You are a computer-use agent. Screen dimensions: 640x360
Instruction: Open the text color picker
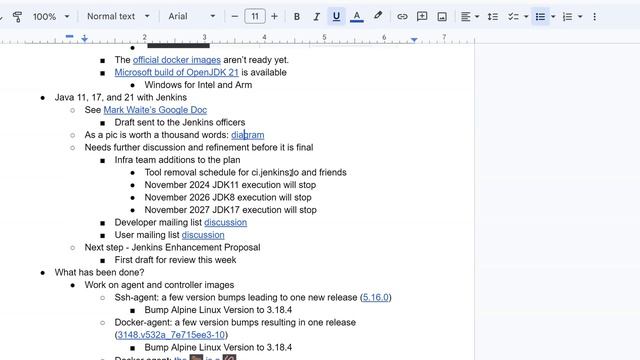click(x=356, y=17)
